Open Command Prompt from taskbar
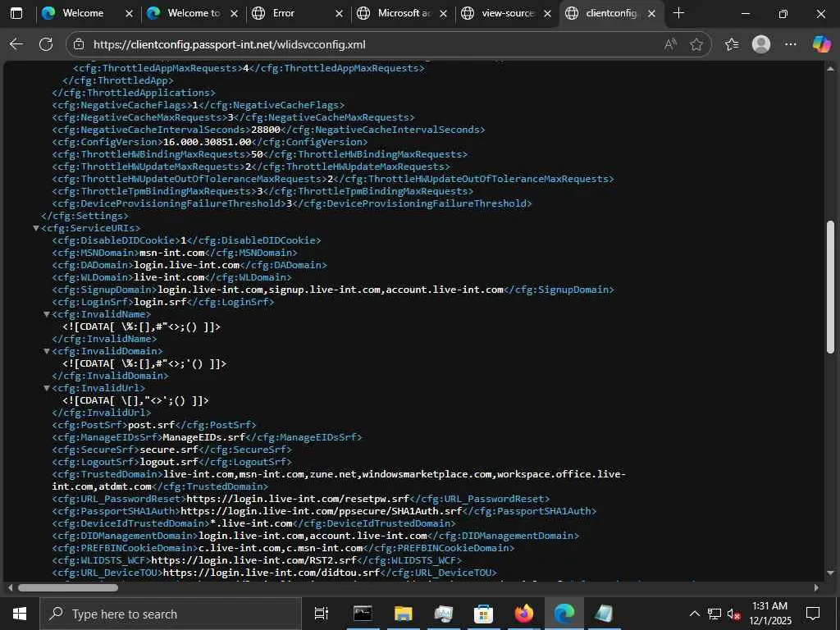 (363, 614)
